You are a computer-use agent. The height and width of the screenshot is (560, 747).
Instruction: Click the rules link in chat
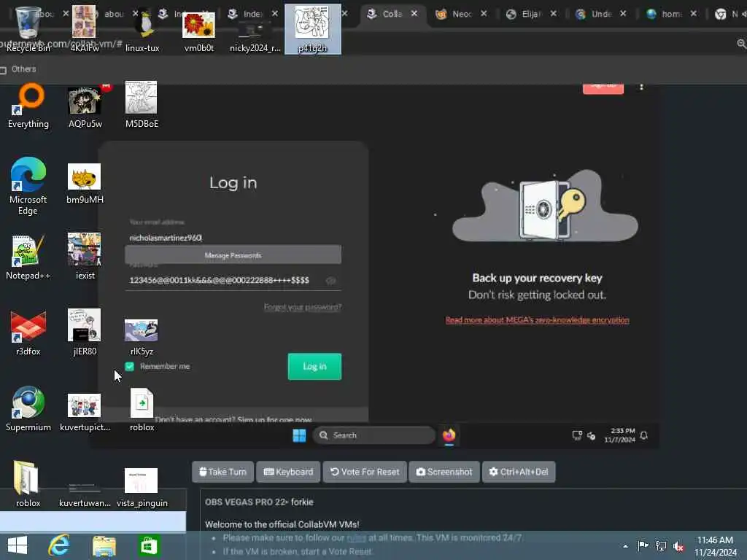[356, 537]
